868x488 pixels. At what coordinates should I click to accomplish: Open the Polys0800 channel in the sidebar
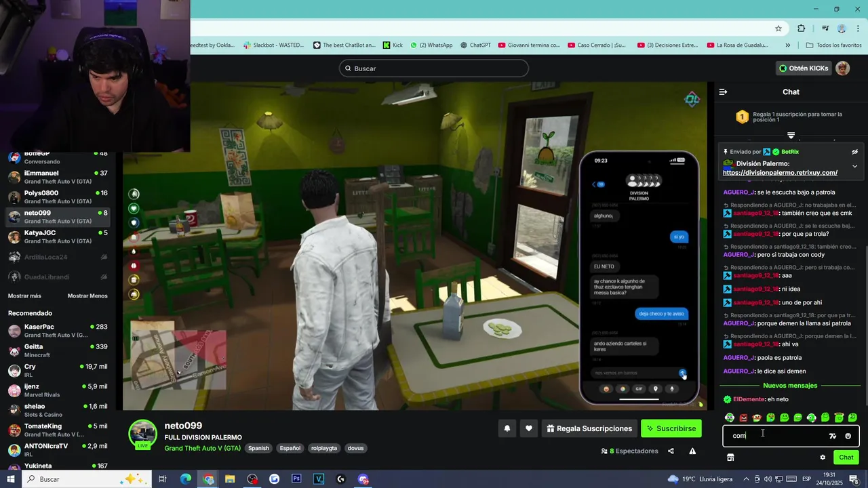(x=58, y=197)
